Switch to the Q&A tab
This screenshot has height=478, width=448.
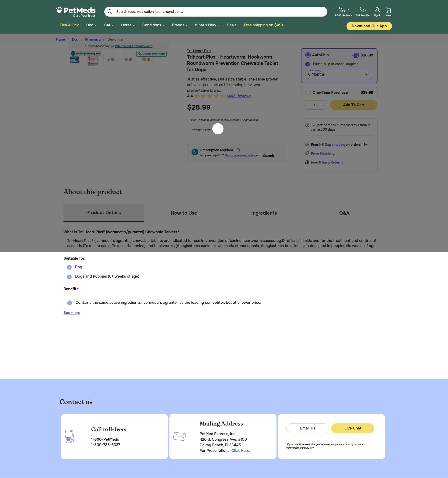click(344, 213)
